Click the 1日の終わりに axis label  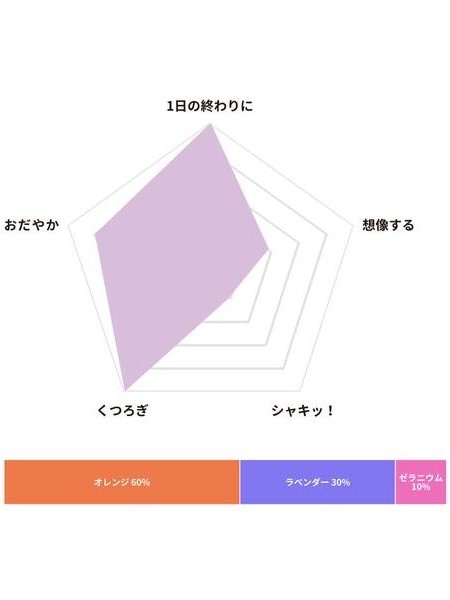coord(210,106)
